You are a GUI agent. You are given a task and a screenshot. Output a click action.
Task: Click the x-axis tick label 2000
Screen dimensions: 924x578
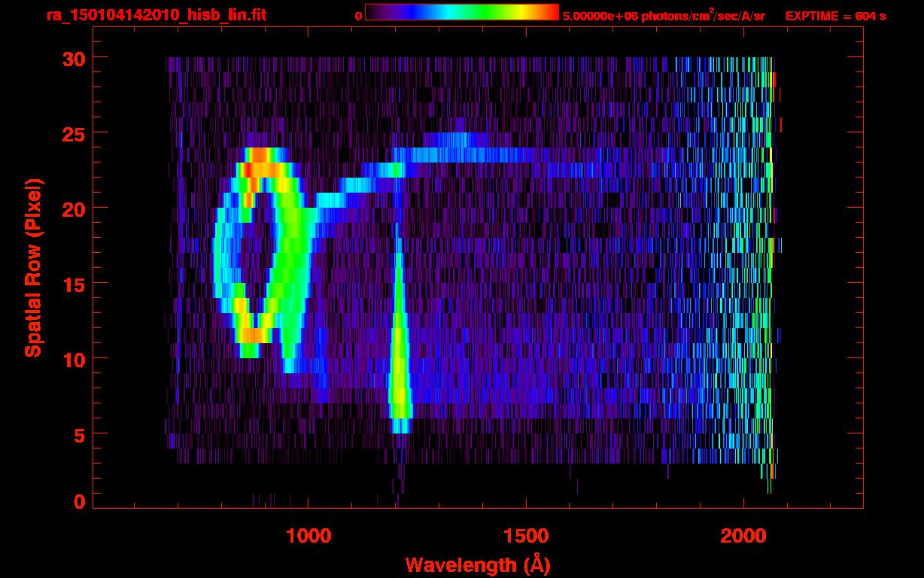[x=743, y=536]
